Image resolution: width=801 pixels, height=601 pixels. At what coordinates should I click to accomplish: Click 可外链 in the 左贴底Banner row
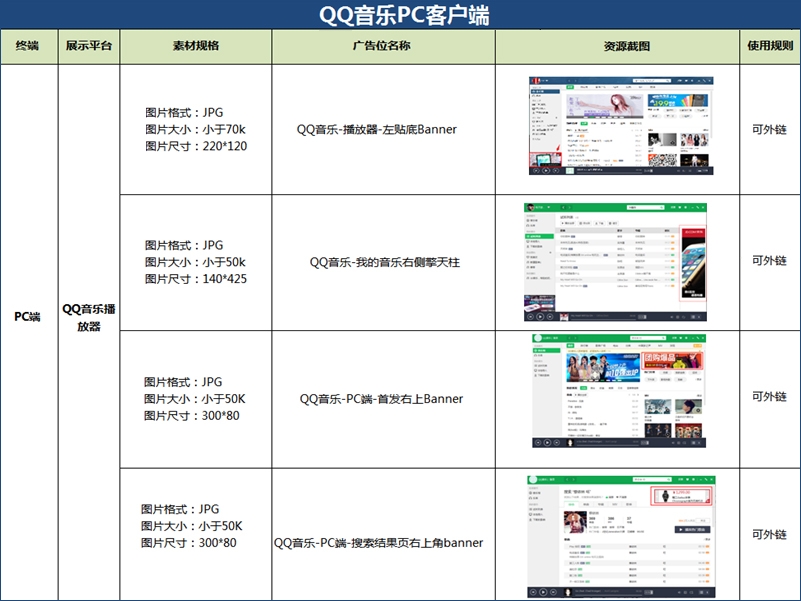click(x=769, y=129)
